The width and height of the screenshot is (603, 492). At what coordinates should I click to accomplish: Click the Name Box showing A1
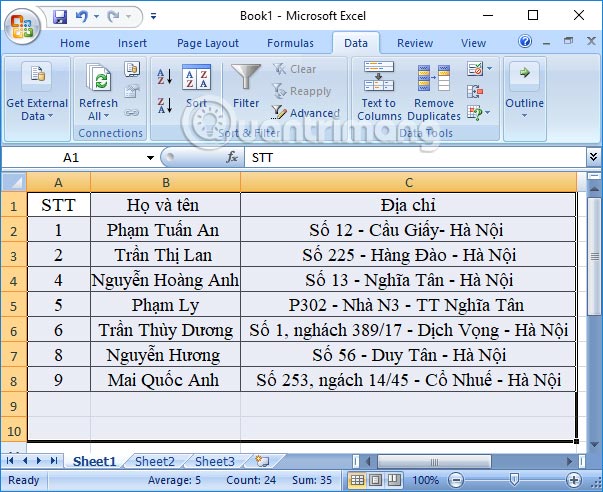[x=71, y=158]
